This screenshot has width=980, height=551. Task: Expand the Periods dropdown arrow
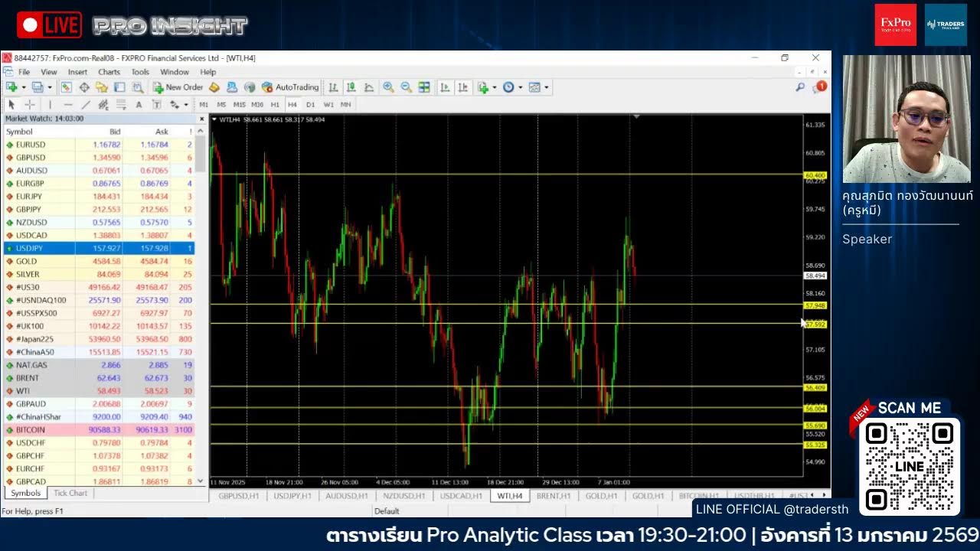tap(520, 87)
